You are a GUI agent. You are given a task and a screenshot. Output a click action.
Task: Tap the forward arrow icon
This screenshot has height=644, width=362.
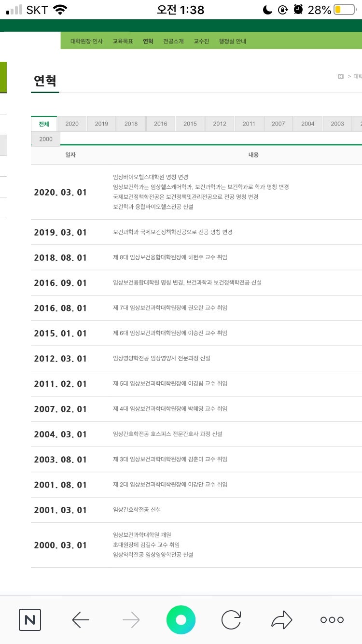click(x=131, y=620)
